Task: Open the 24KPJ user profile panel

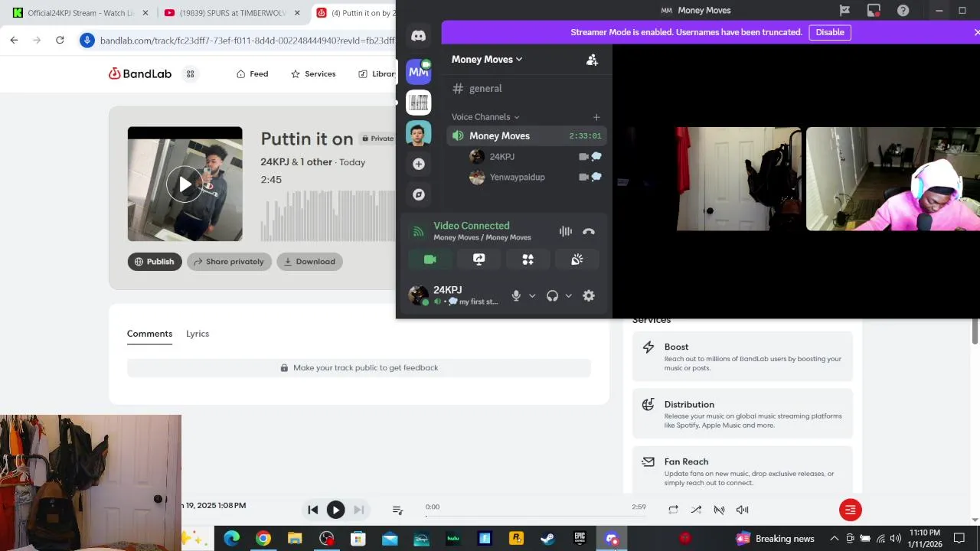Action: (453, 295)
